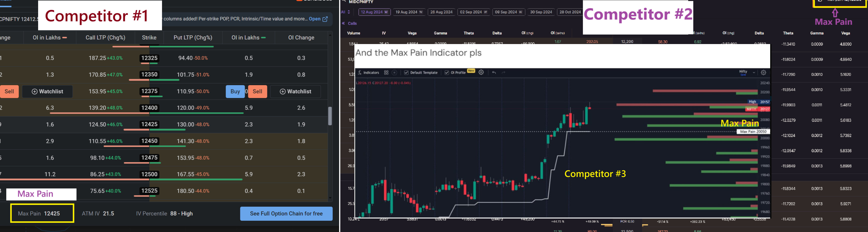Screen dimensions: 868x232
Task: Click See Full Option Chain for free
Action: 286,213
